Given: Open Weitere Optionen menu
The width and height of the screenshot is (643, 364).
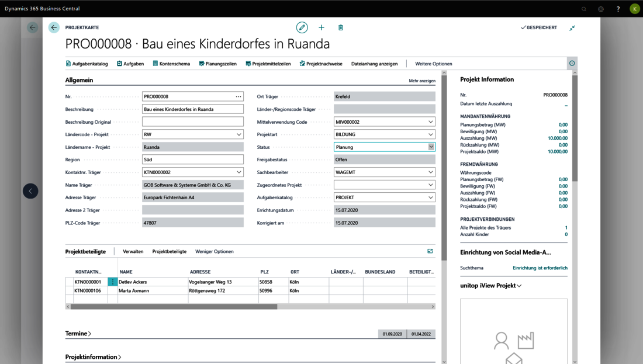Looking at the screenshot, I should [434, 64].
